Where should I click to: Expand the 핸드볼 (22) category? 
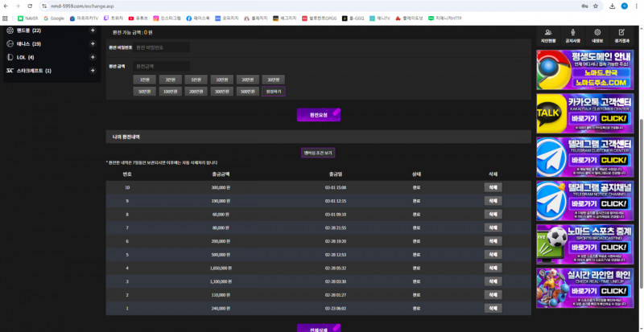92,31
